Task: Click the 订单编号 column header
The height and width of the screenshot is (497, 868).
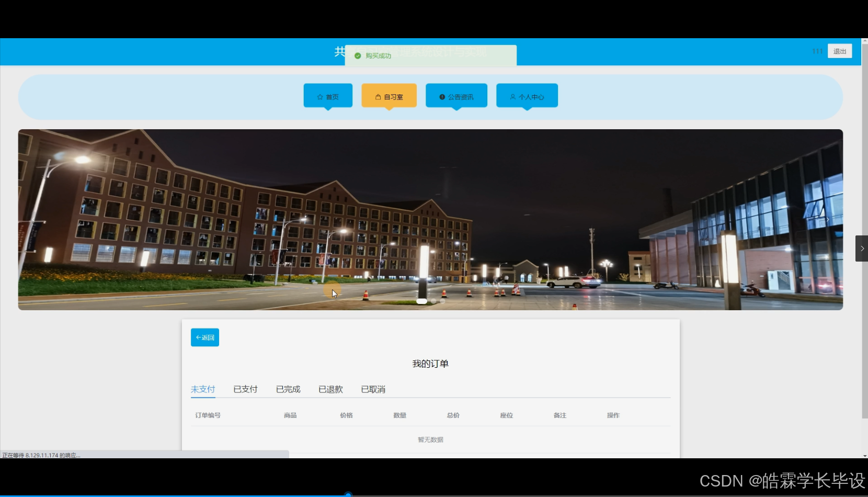Action: [208, 415]
